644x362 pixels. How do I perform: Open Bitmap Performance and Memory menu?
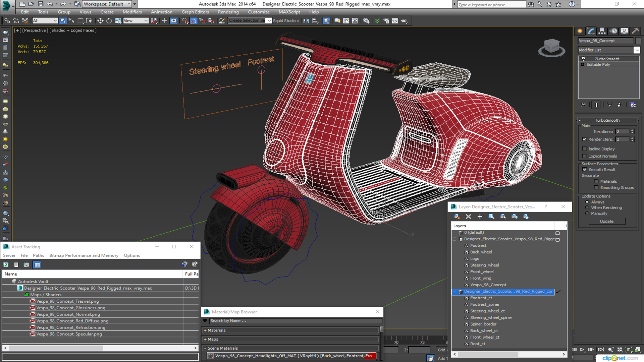click(84, 255)
